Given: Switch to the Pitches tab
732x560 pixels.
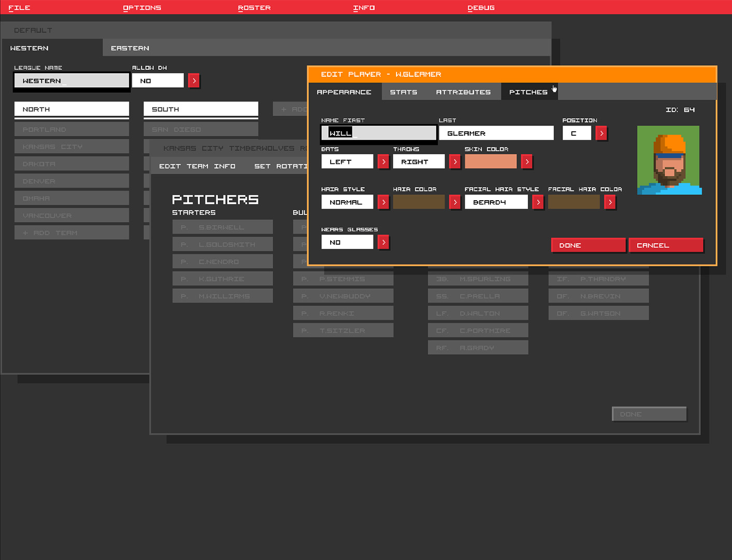Looking at the screenshot, I should pyautogui.click(x=528, y=92).
